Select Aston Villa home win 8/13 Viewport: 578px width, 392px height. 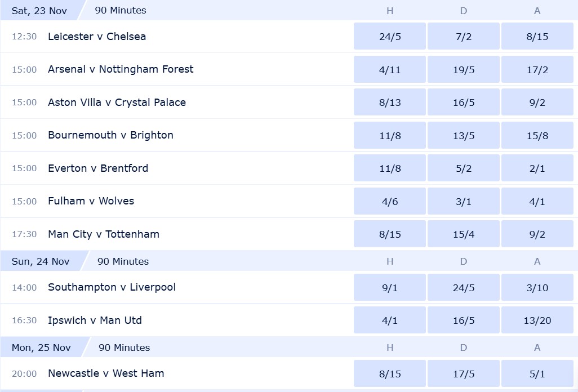[x=390, y=102]
